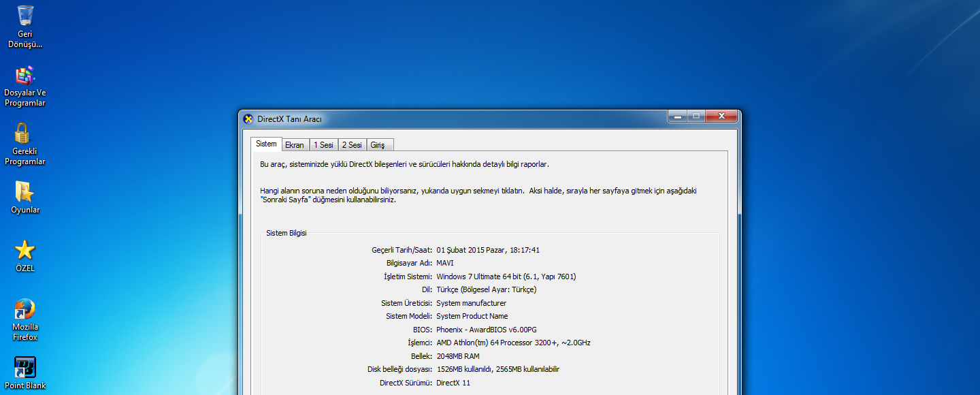Switch to the Sistem tab
The image size is (980, 395).
[266, 144]
